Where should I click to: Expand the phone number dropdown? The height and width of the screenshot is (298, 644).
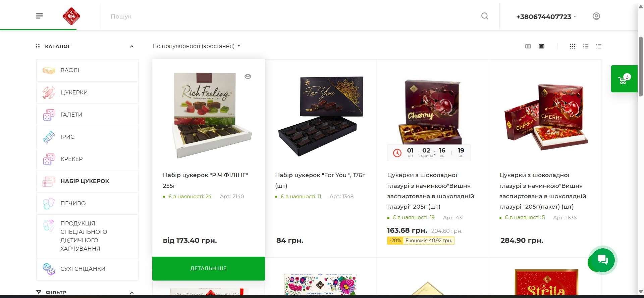[546, 17]
